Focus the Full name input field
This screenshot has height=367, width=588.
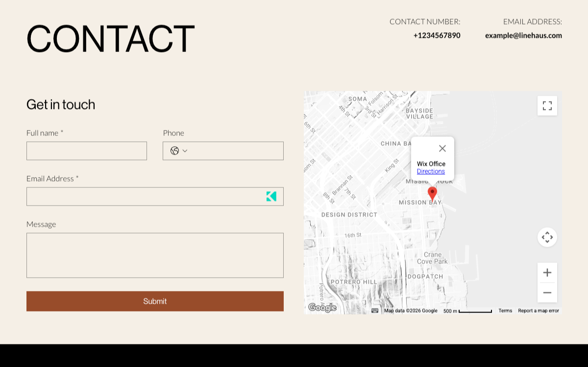tap(87, 151)
